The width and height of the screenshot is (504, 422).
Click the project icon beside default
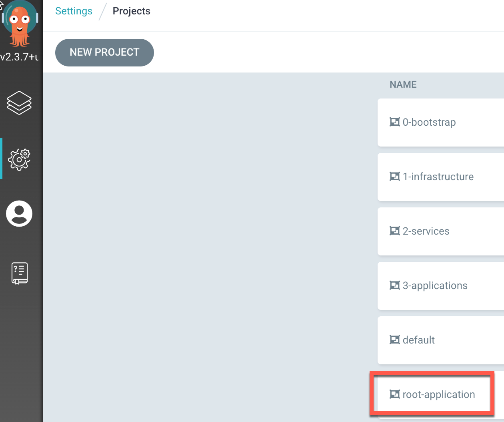pos(395,340)
